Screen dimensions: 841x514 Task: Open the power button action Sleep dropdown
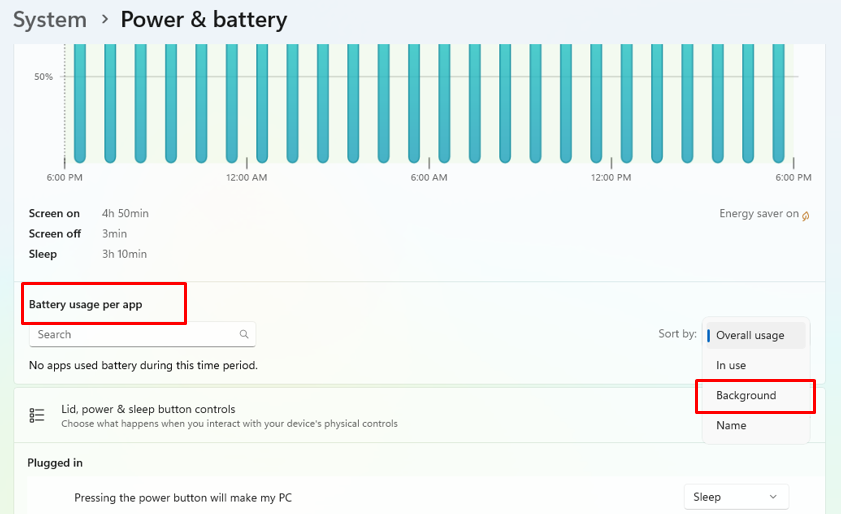coord(735,497)
